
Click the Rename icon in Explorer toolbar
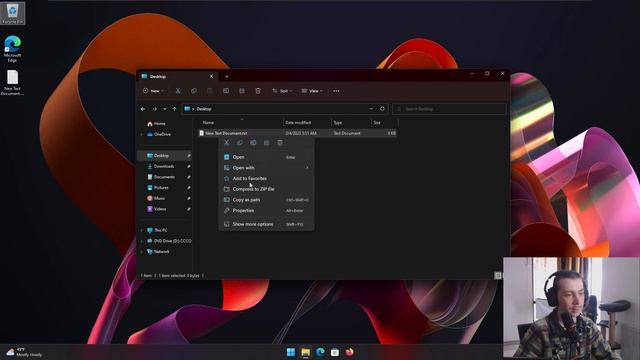[226, 91]
